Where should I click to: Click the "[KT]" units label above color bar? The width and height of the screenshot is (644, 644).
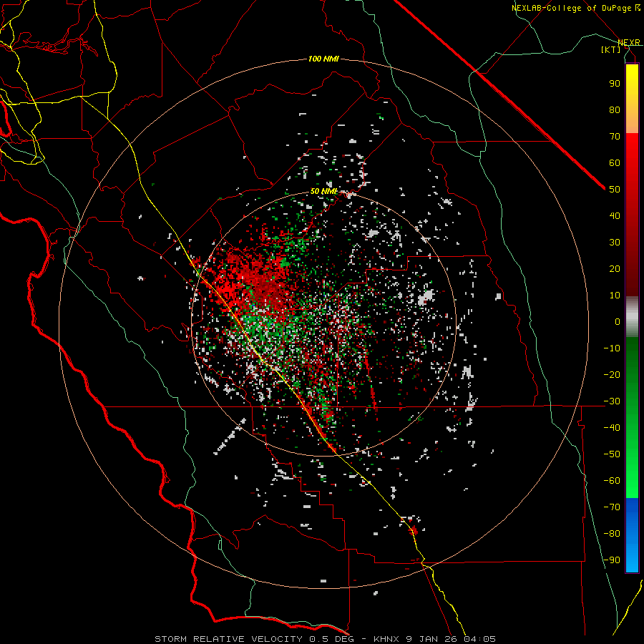tap(611, 49)
